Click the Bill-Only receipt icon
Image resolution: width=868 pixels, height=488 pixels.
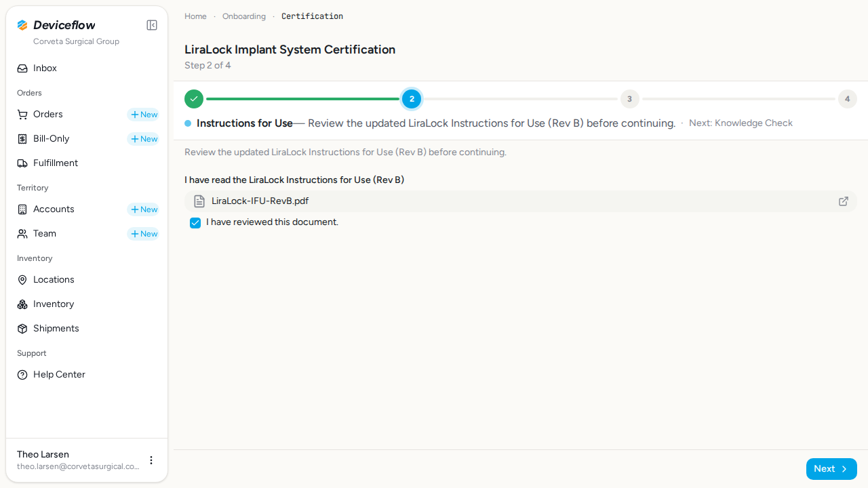pos(22,139)
